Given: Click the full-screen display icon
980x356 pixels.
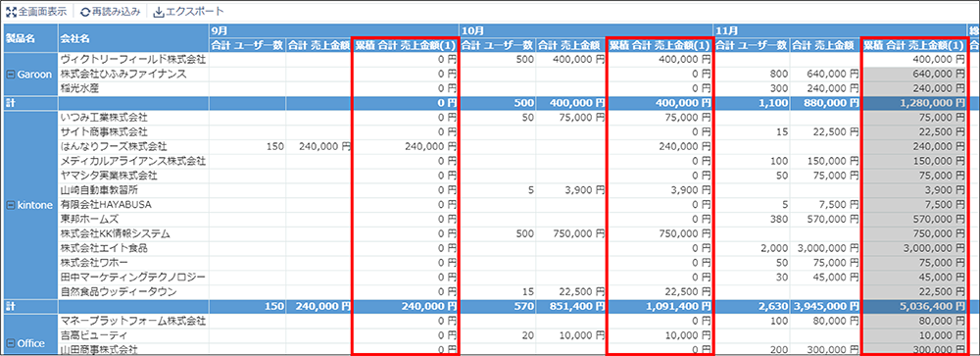Looking at the screenshot, I should (11, 12).
